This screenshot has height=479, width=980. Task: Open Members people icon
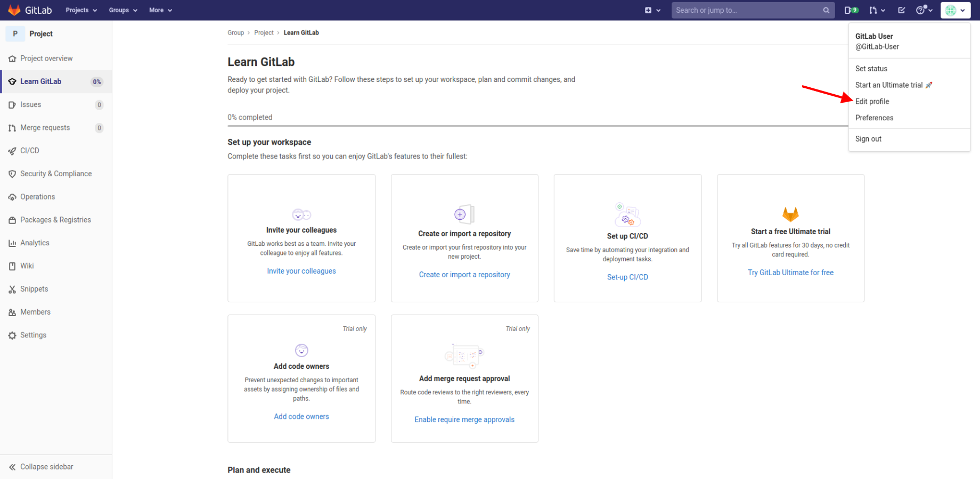click(x=12, y=312)
